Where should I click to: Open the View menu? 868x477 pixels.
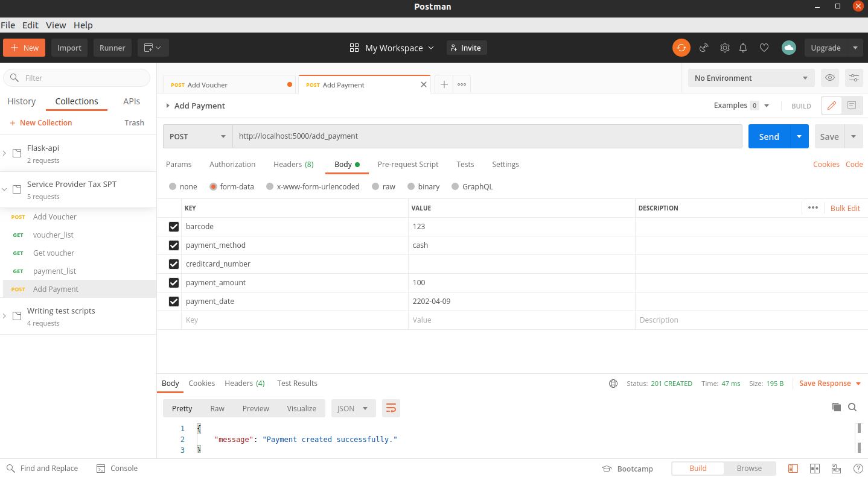[x=56, y=25]
